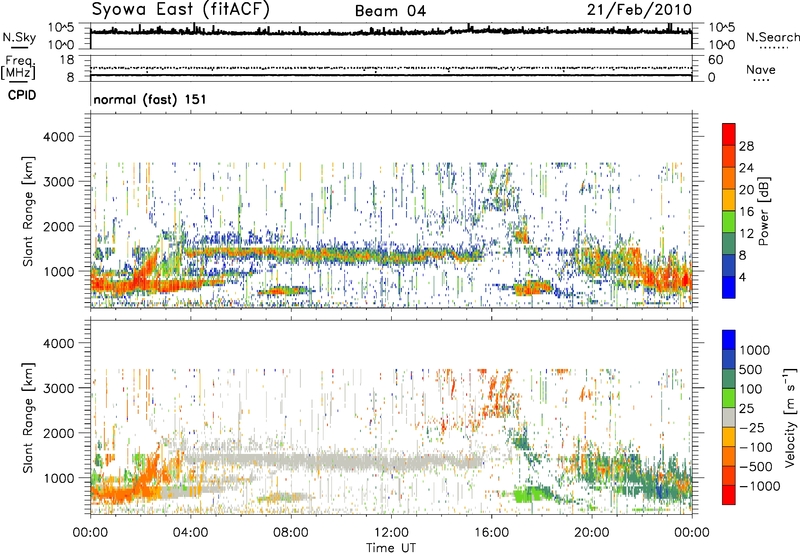
Task: Select the "18" frequency tick label
Action: 67,60
